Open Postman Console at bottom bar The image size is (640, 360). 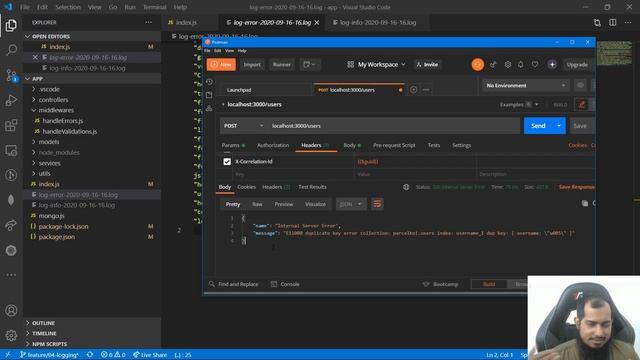285,284
